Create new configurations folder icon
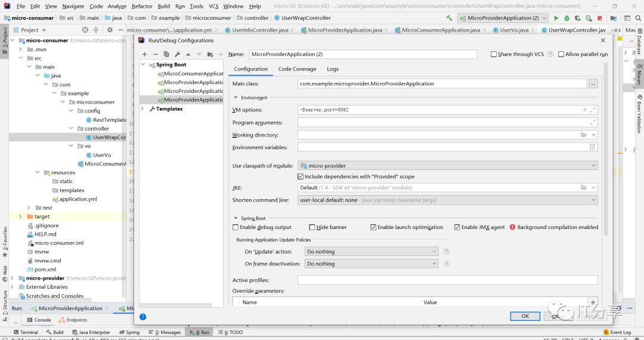Viewport: 644px width, 340px height. [x=210, y=54]
